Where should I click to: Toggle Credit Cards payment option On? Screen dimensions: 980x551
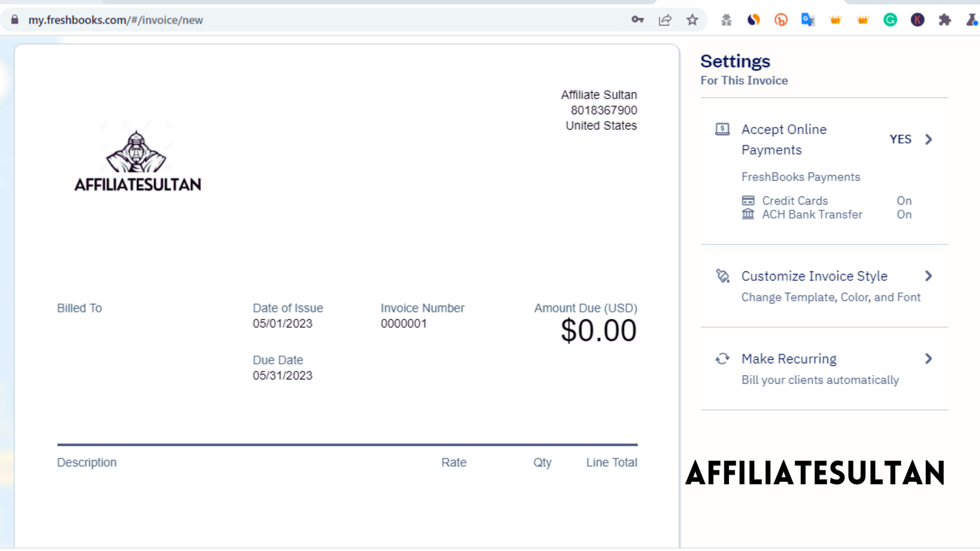point(904,201)
